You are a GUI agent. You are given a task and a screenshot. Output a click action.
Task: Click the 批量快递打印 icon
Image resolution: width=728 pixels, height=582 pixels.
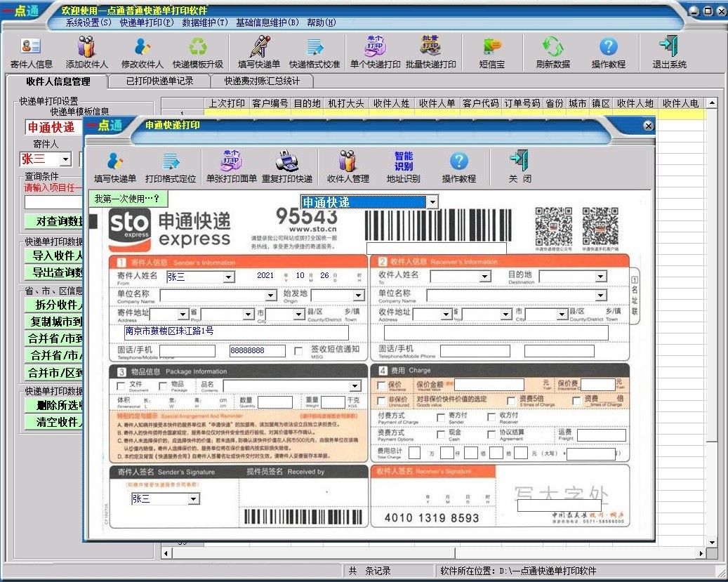point(430,52)
